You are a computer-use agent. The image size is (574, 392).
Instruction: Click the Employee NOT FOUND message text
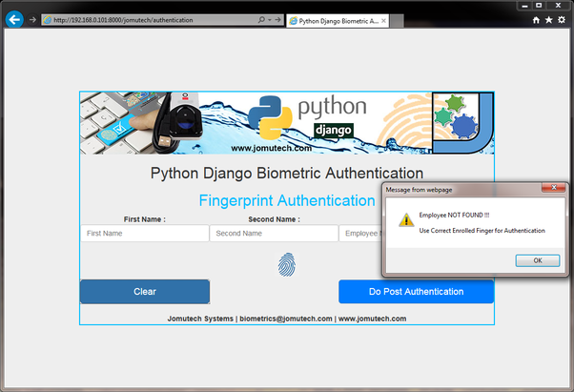tap(454, 216)
